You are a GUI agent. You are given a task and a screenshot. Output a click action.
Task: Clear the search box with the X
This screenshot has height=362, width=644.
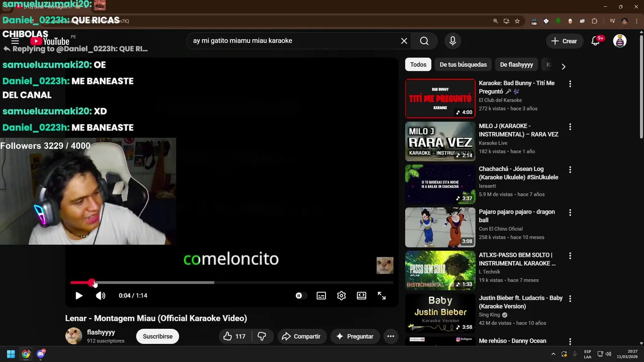[404, 41]
